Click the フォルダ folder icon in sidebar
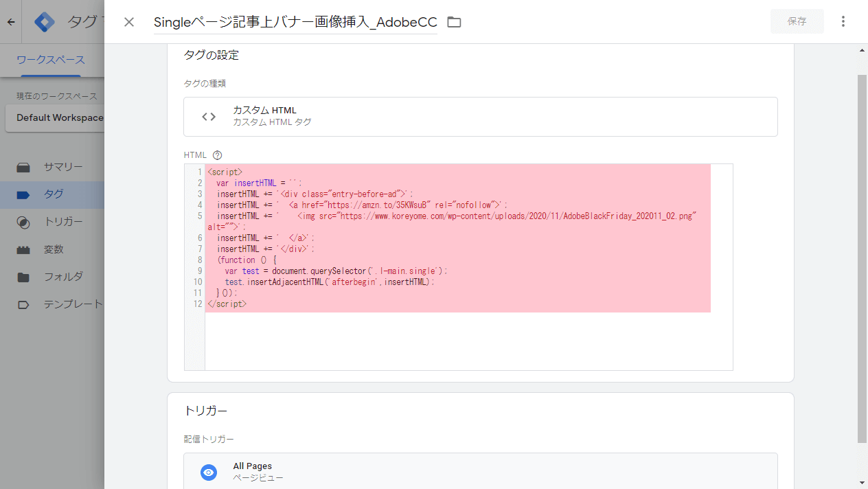 point(23,277)
